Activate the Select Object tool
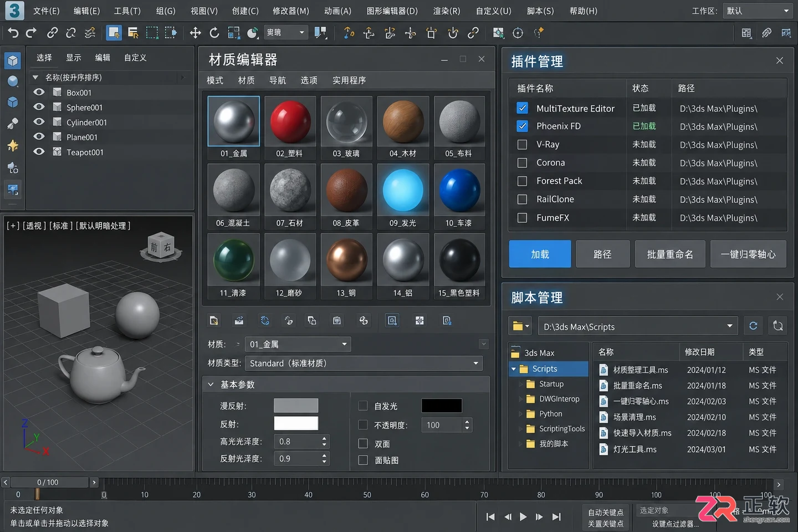Image resolution: width=798 pixels, height=532 pixels. [x=114, y=33]
